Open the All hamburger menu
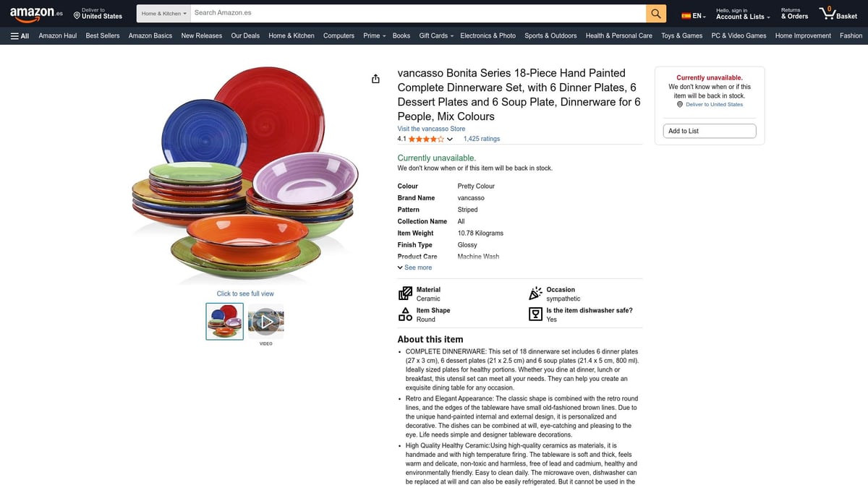 coord(20,35)
